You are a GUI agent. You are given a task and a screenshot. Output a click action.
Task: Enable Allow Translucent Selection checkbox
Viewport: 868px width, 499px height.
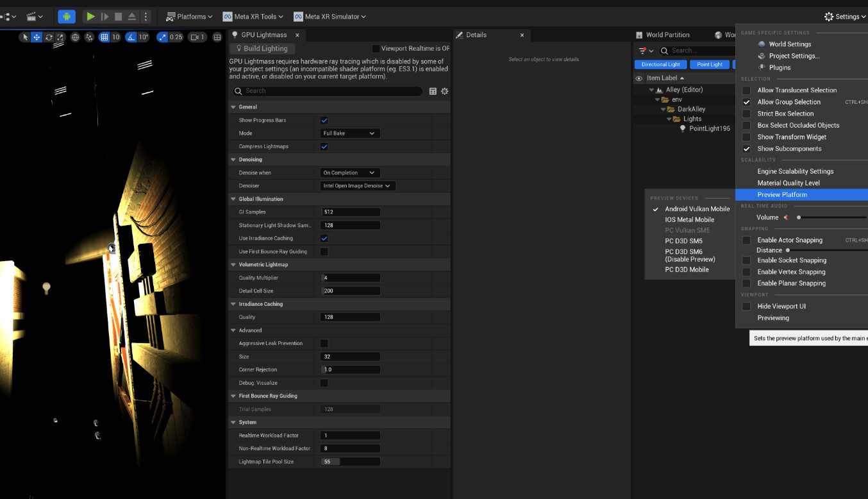746,90
